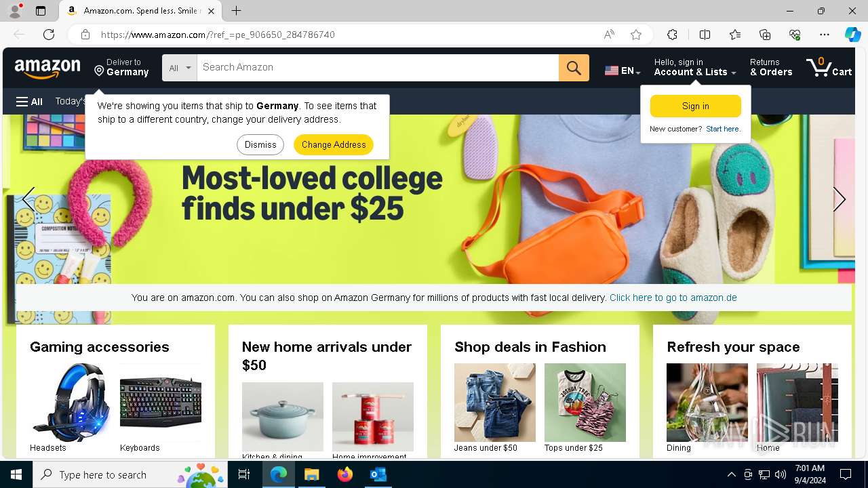The width and height of the screenshot is (868, 488).
Task: Click the orange search magnifier button
Action: click(x=574, y=68)
